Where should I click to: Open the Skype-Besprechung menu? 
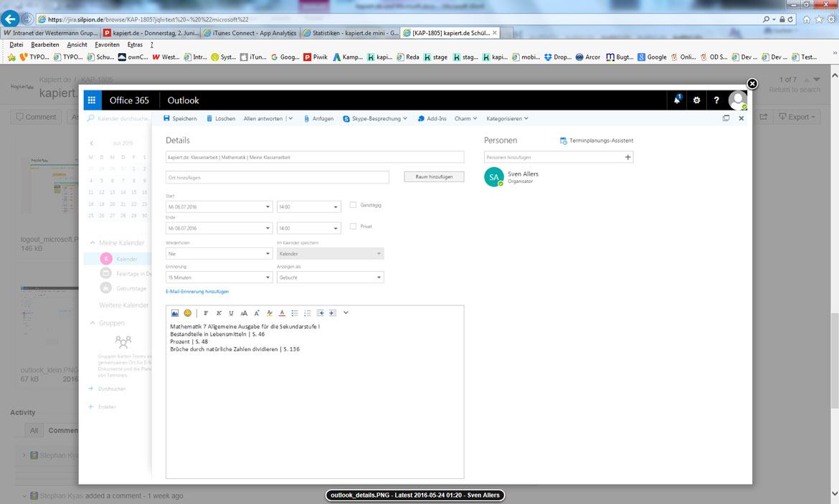click(374, 118)
